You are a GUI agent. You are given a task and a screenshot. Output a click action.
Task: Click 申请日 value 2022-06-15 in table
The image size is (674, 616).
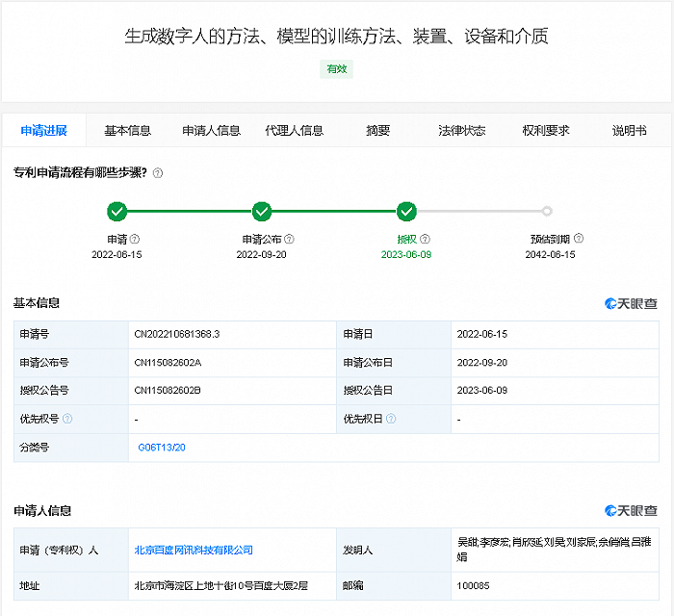click(481, 334)
